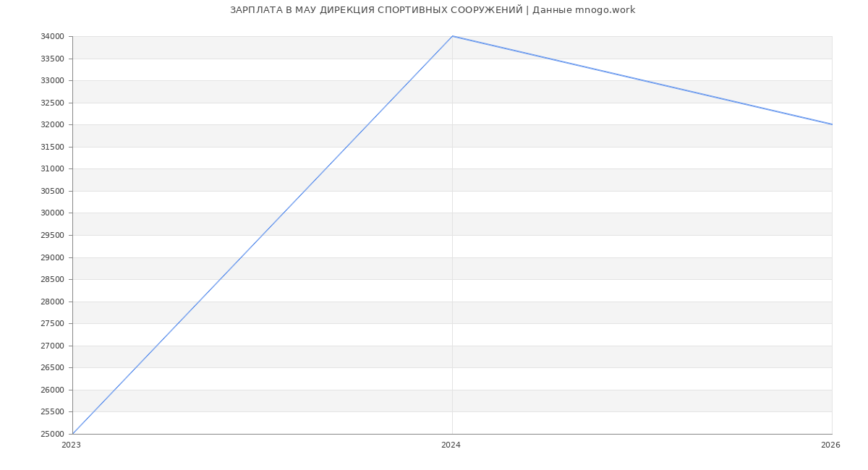Click the 28000 y-axis label
This screenshot has width=868, height=470.
pos(52,302)
